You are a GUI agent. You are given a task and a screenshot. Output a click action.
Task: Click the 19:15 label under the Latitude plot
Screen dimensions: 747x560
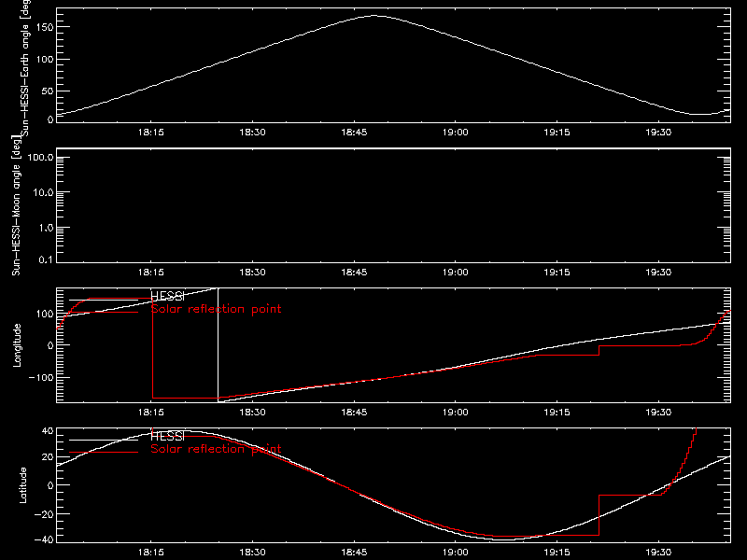coord(557,552)
